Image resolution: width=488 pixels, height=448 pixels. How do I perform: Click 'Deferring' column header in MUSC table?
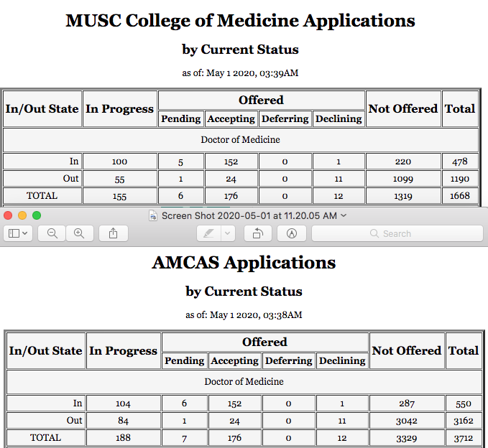click(285, 118)
